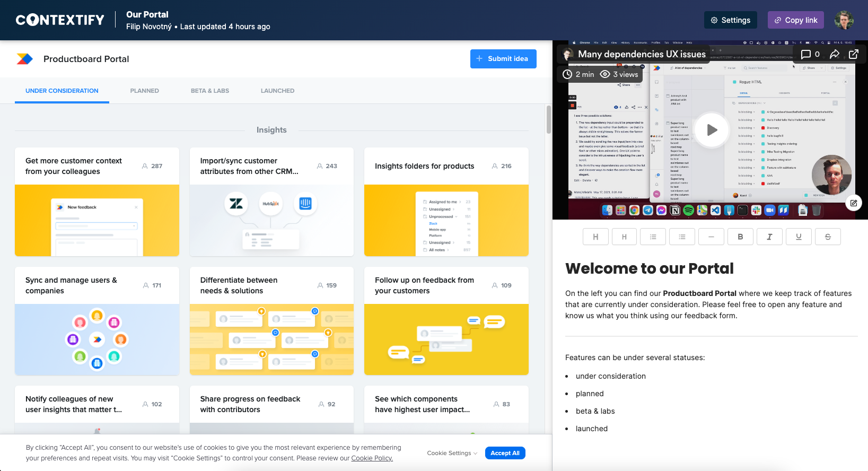Click the 102 votes count
The width and height of the screenshot is (868, 471).
tap(152, 404)
